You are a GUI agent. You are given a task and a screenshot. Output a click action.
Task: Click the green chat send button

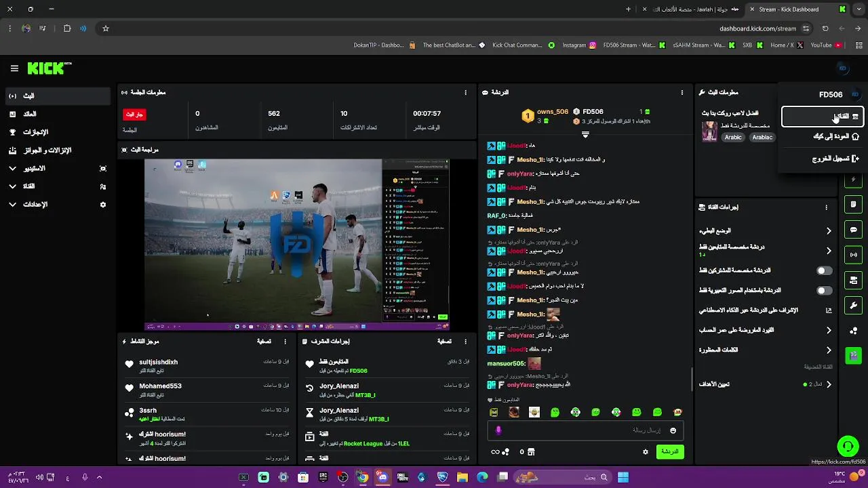click(670, 451)
